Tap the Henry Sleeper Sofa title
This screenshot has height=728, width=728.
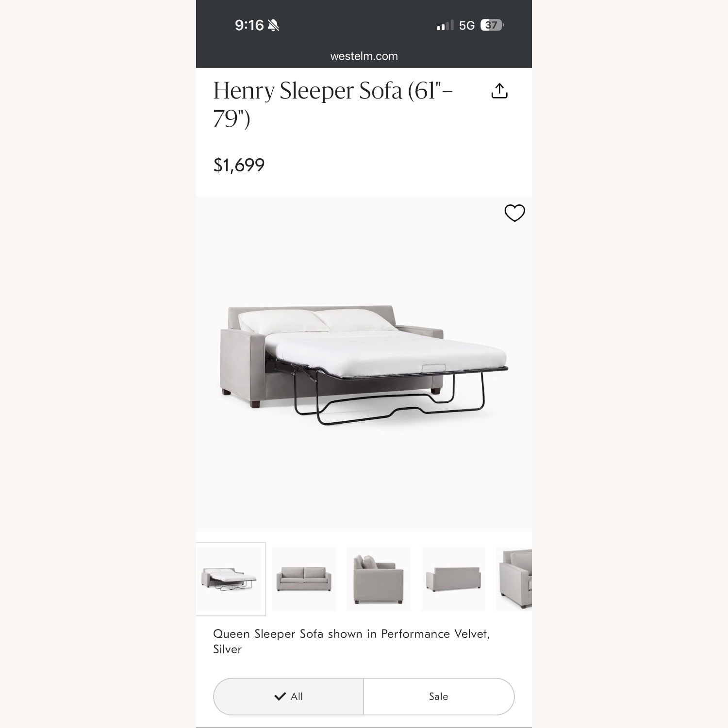333,104
